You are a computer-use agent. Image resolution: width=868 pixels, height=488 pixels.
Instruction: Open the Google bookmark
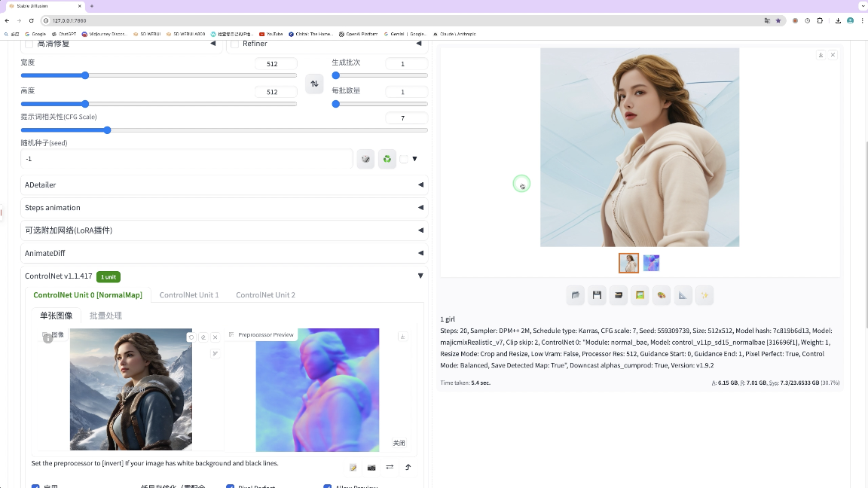click(35, 34)
